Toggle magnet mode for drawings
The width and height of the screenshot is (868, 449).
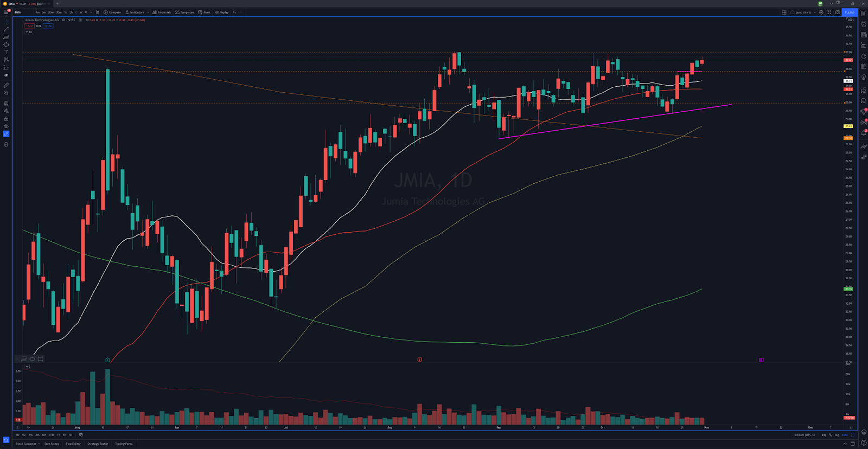[x=6, y=103]
